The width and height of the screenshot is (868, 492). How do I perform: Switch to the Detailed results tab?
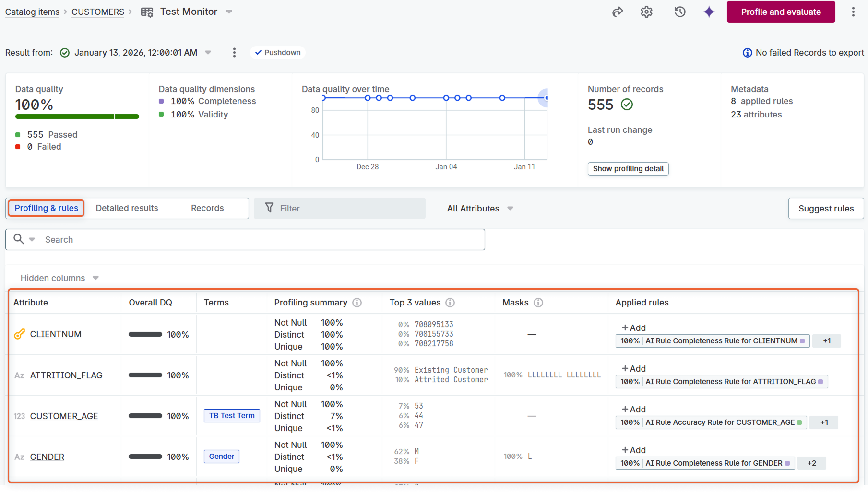coord(127,208)
